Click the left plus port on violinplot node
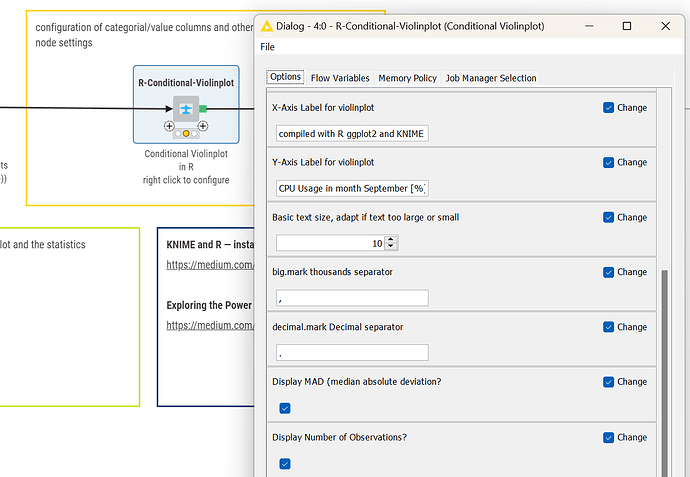The image size is (690, 477). pyautogui.click(x=169, y=126)
